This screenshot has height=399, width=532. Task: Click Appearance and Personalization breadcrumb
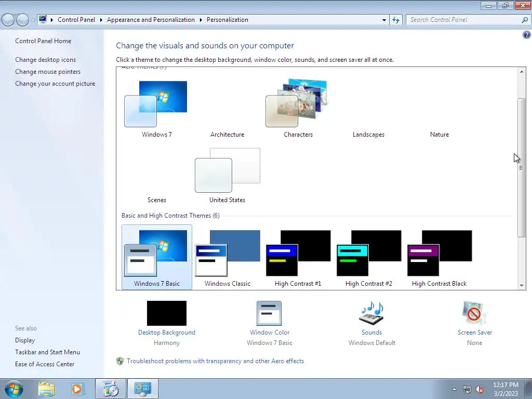click(x=151, y=20)
